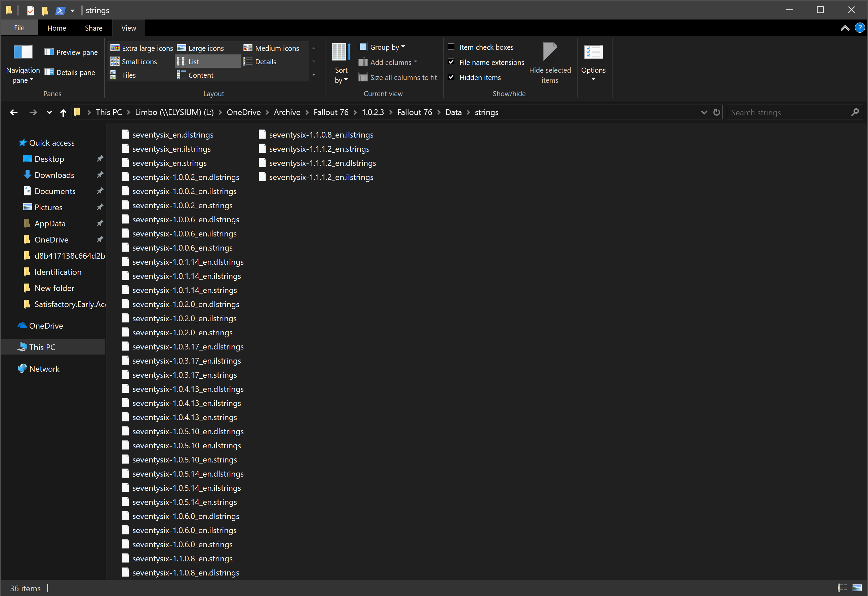The height and width of the screenshot is (596, 868).
Task: Open the Help question mark icon
Action: click(x=859, y=28)
